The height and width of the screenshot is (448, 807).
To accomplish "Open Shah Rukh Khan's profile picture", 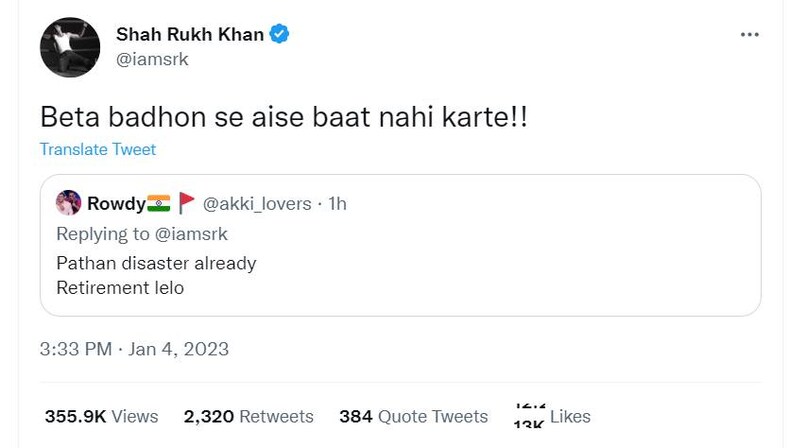I will [69, 47].
